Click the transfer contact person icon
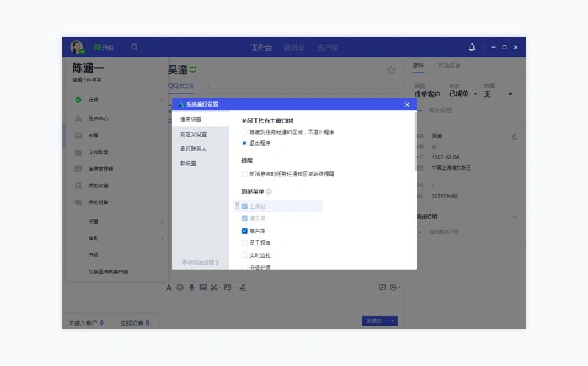 243,287
